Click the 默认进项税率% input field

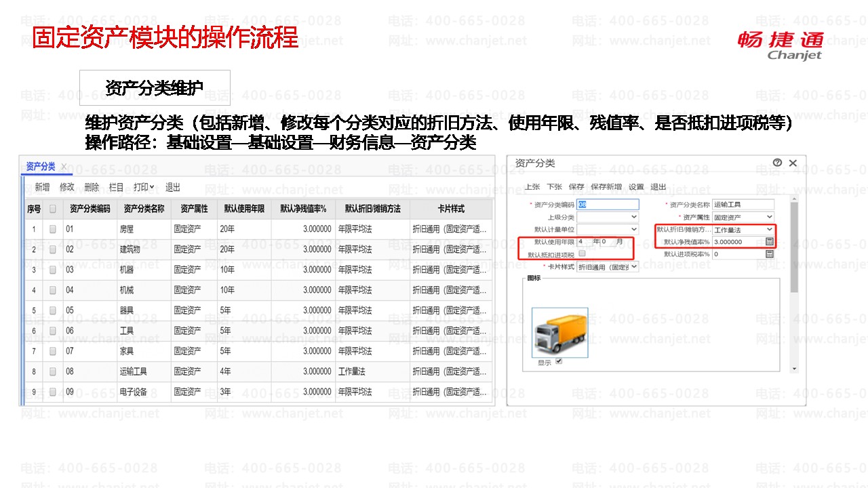pos(738,254)
